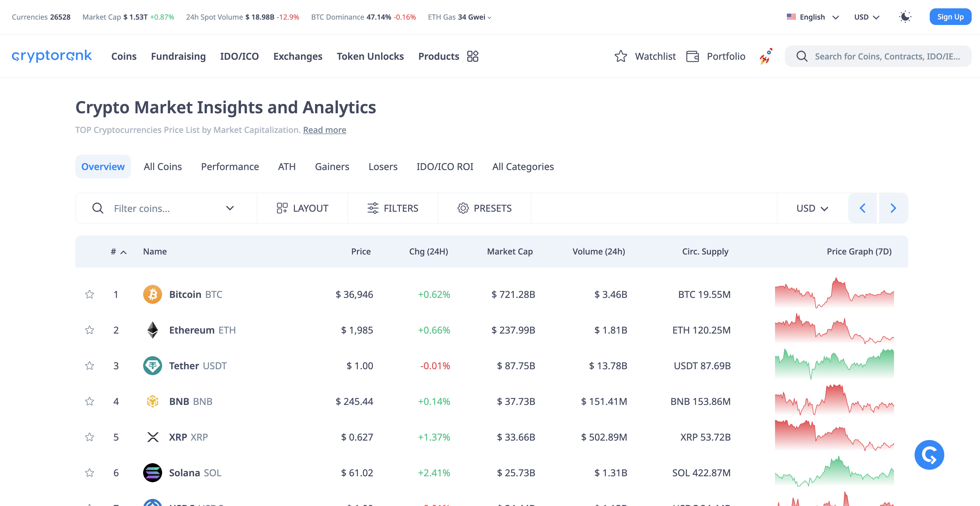Toggle the dark mode moon icon
Screen dimensions: 980x506
click(905, 17)
